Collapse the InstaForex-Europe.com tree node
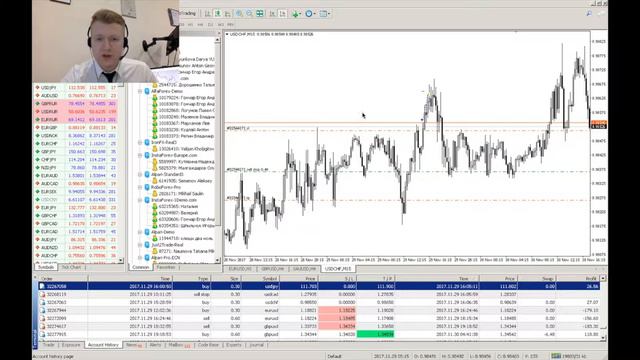Viewport: 640px width, 360px height. click(x=140, y=156)
